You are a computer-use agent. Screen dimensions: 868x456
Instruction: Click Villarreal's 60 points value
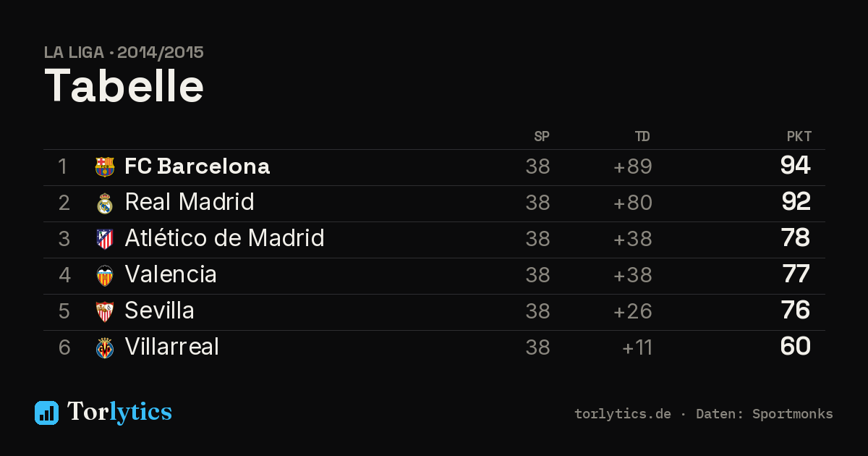click(x=796, y=347)
